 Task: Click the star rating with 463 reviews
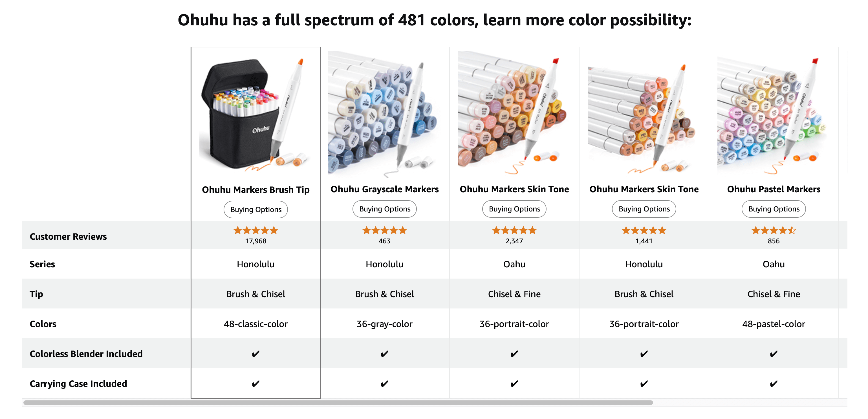click(384, 230)
